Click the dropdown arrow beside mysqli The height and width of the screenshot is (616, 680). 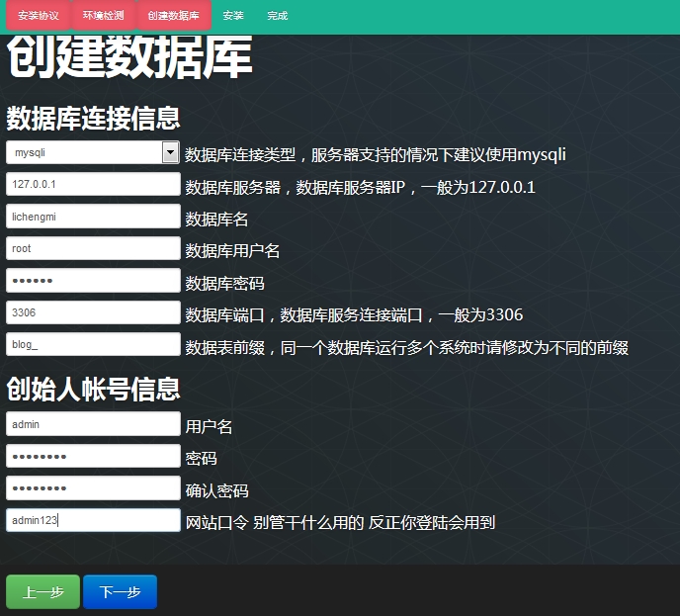point(170,152)
